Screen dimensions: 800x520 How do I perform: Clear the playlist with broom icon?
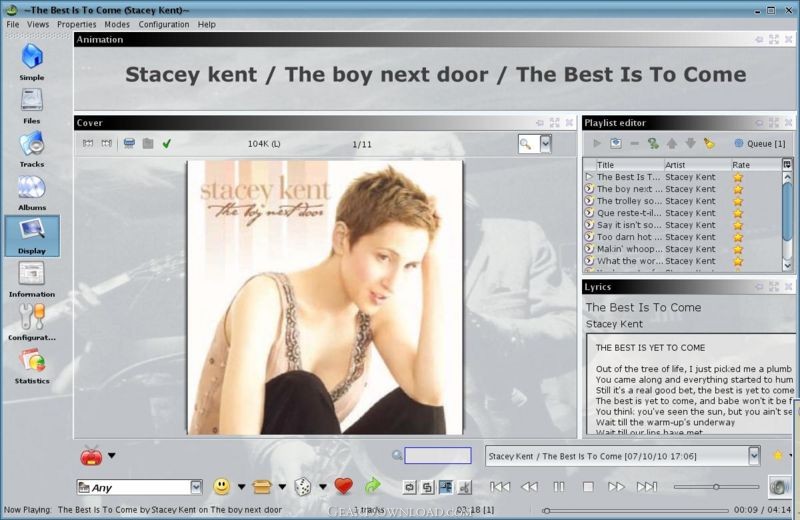point(709,144)
